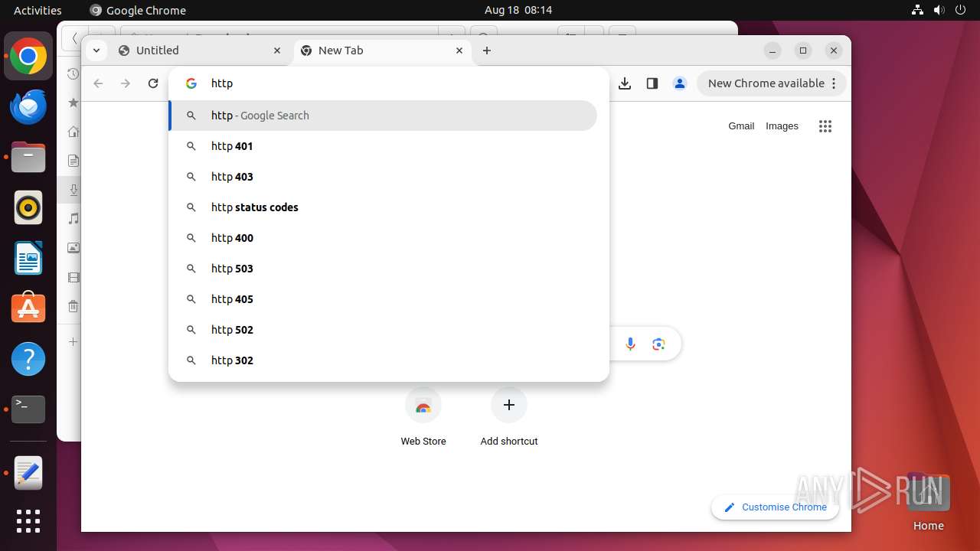Pick the http status codes suggestion
Viewport: 980px width, 551px height.
383,207
